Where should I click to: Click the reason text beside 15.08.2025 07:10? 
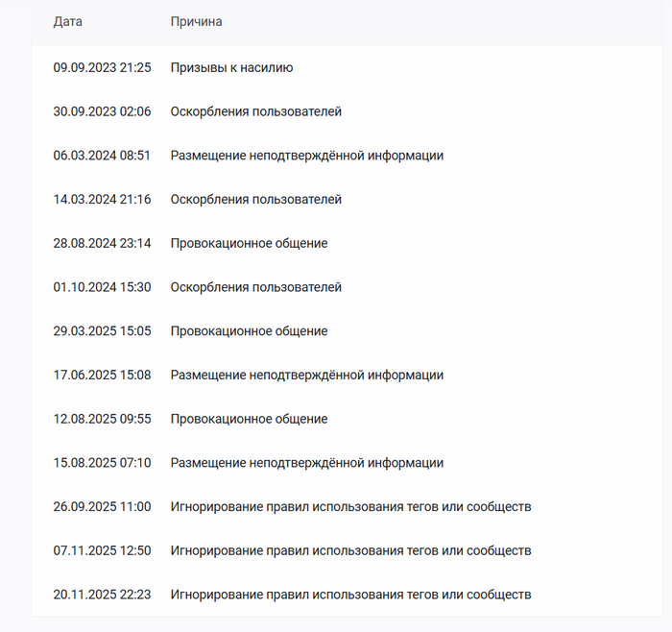306,463
